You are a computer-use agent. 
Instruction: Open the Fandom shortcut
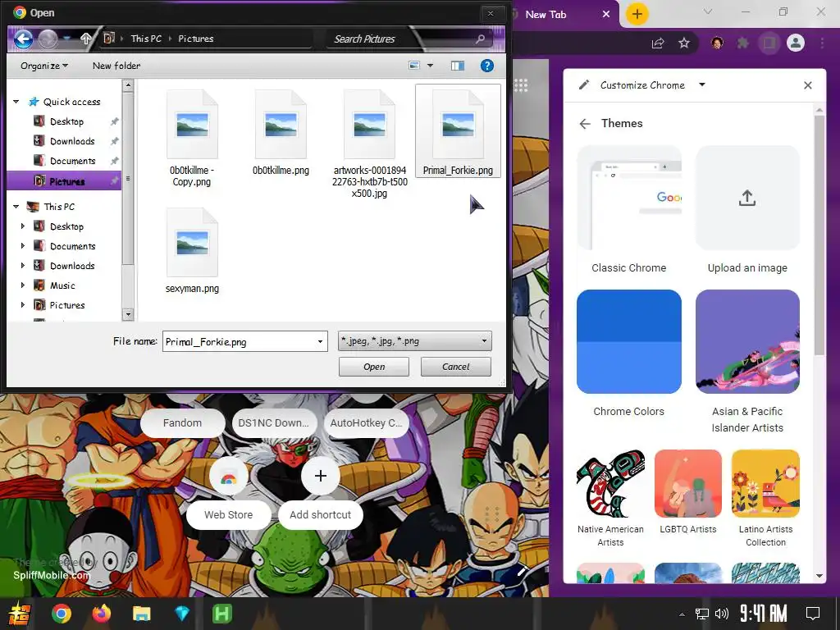182,422
